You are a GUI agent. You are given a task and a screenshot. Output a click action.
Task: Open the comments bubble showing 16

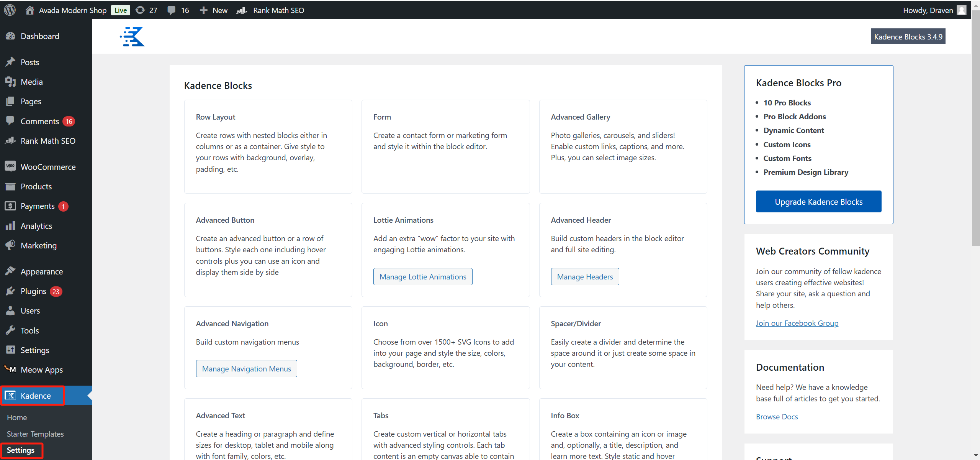171,10
